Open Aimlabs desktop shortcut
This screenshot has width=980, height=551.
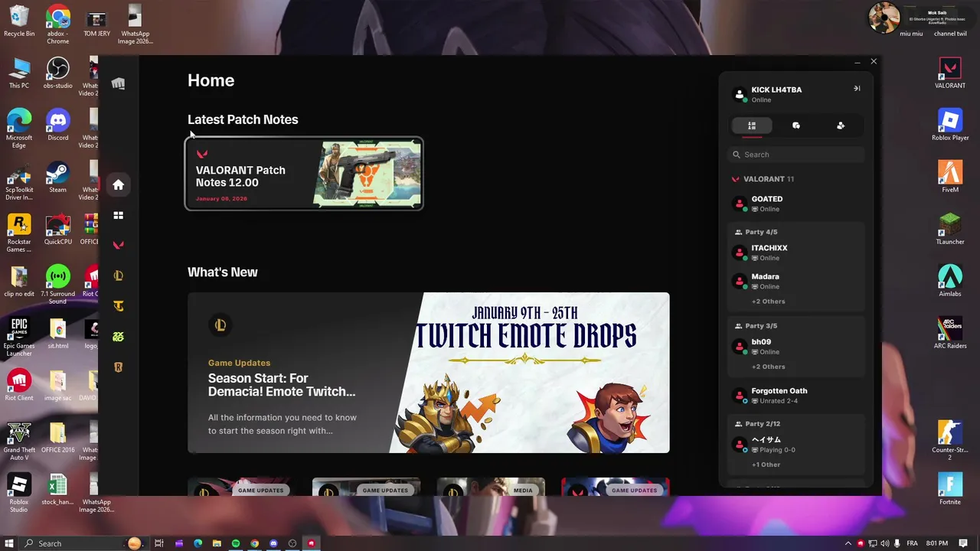pos(950,282)
